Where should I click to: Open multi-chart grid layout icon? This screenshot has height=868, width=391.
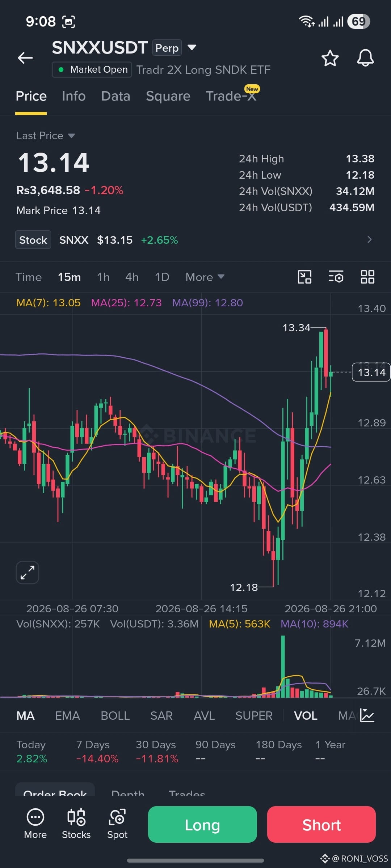coord(367,277)
